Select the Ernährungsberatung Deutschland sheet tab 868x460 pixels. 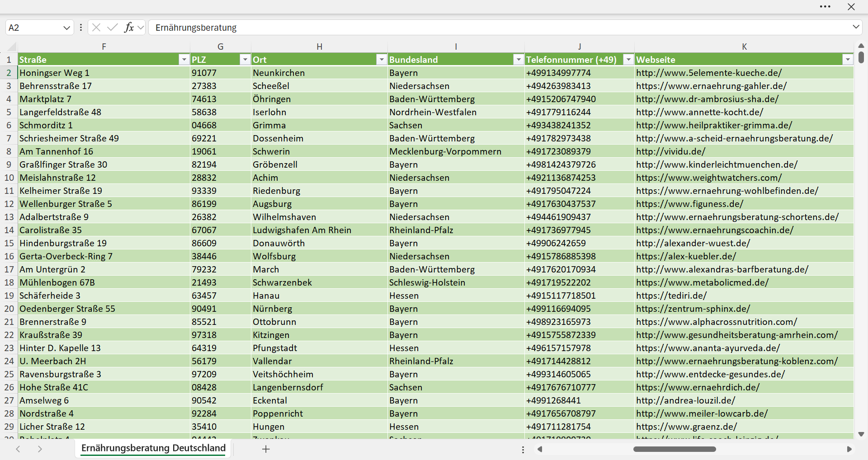tap(153, 448)
